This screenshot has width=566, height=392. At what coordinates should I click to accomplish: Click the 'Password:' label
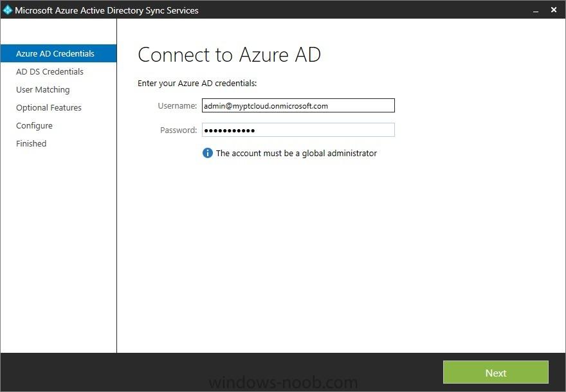179,130
